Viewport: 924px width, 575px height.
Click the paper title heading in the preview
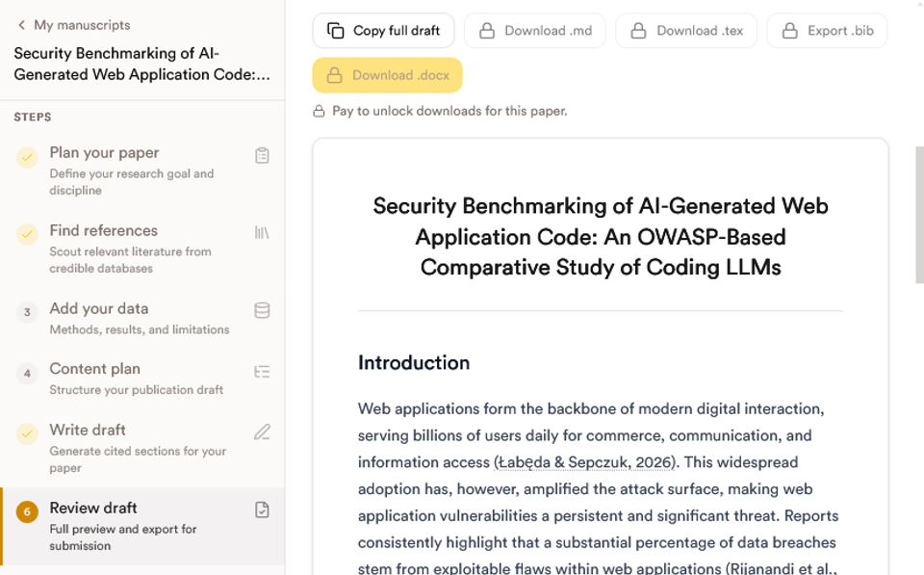[601, 237]
